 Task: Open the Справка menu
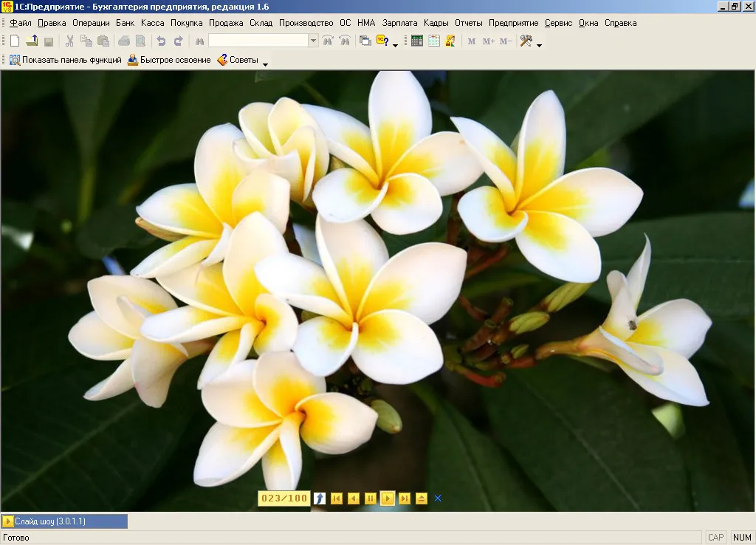(620, 23)
